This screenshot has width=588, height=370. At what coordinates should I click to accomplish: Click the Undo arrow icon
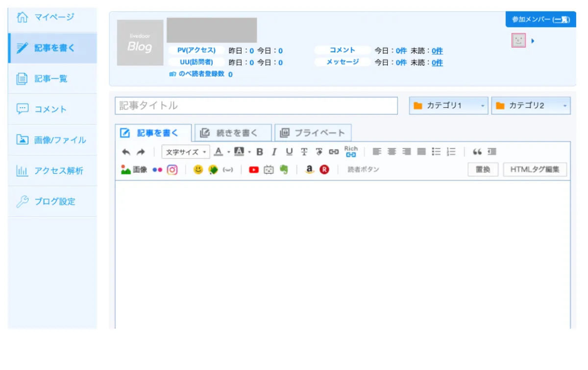125,152
